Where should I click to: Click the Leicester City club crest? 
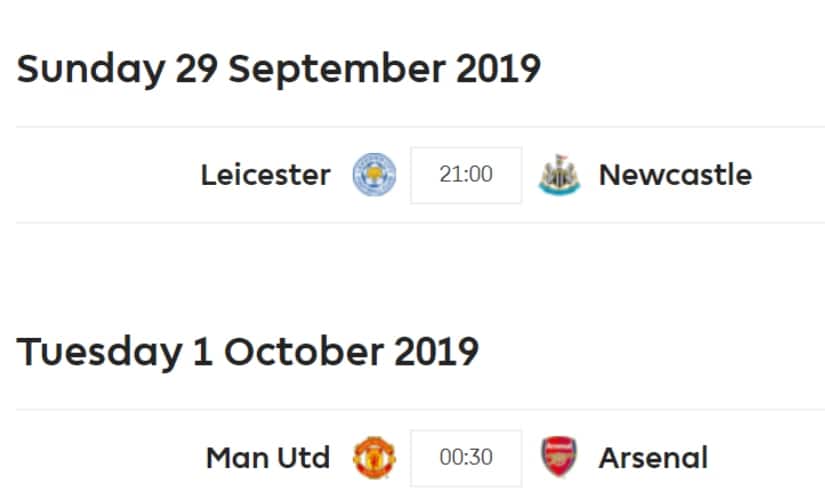[374, 175]
